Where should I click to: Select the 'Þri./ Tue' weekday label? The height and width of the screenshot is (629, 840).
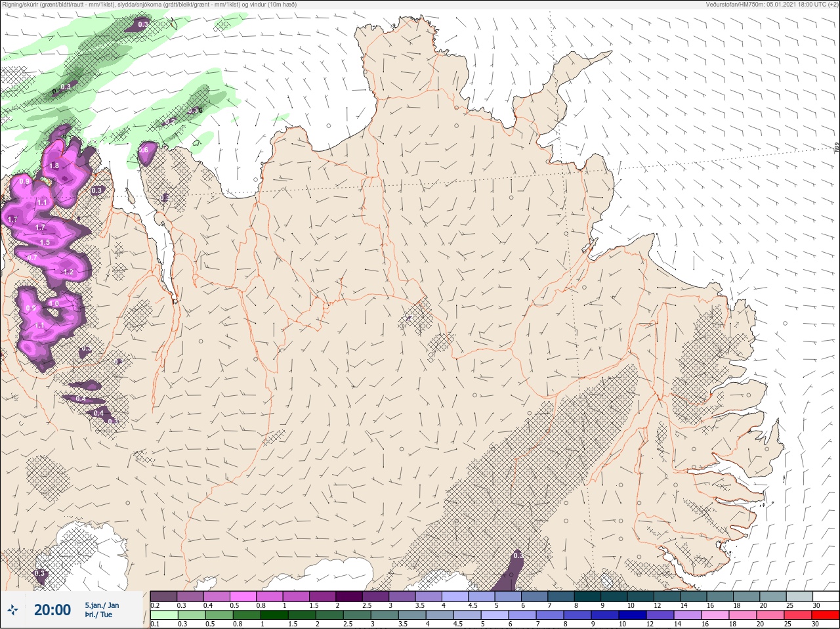click(98, 615)
